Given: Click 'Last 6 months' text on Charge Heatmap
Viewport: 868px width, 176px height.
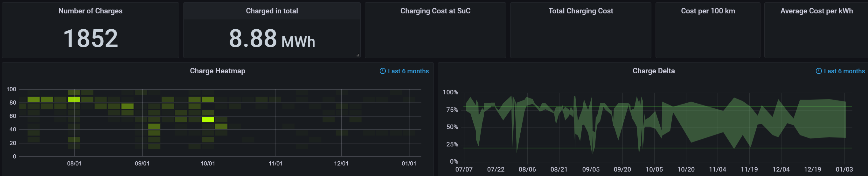Looking at the screenshot, I should point(408,71).
